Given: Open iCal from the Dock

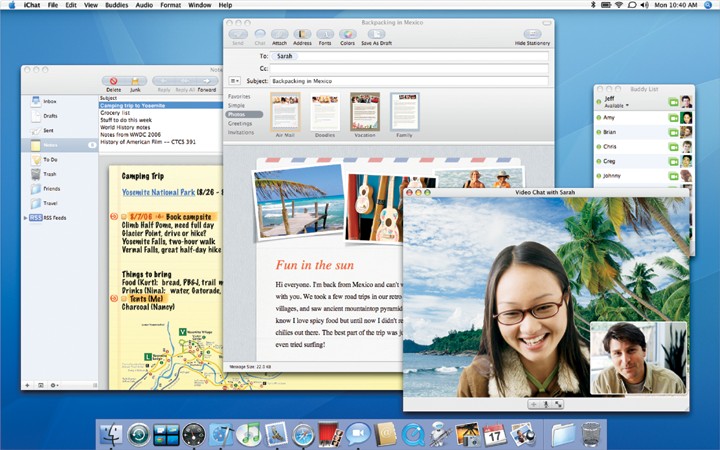Looking at the screenshot, I should (494, 434).
